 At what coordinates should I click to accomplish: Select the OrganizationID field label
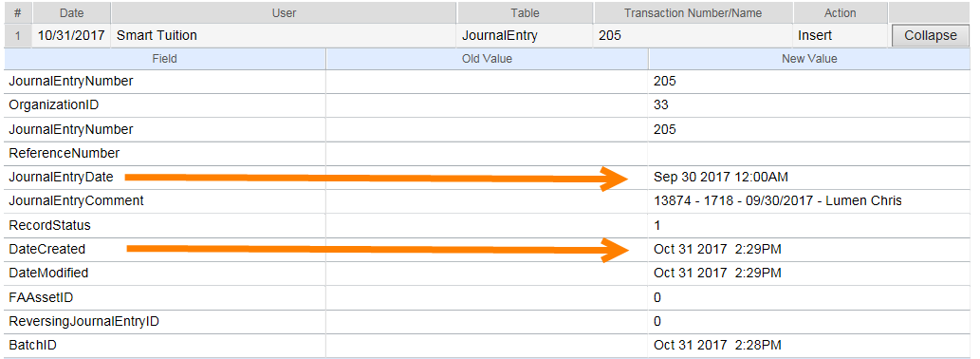coord(54,105)
